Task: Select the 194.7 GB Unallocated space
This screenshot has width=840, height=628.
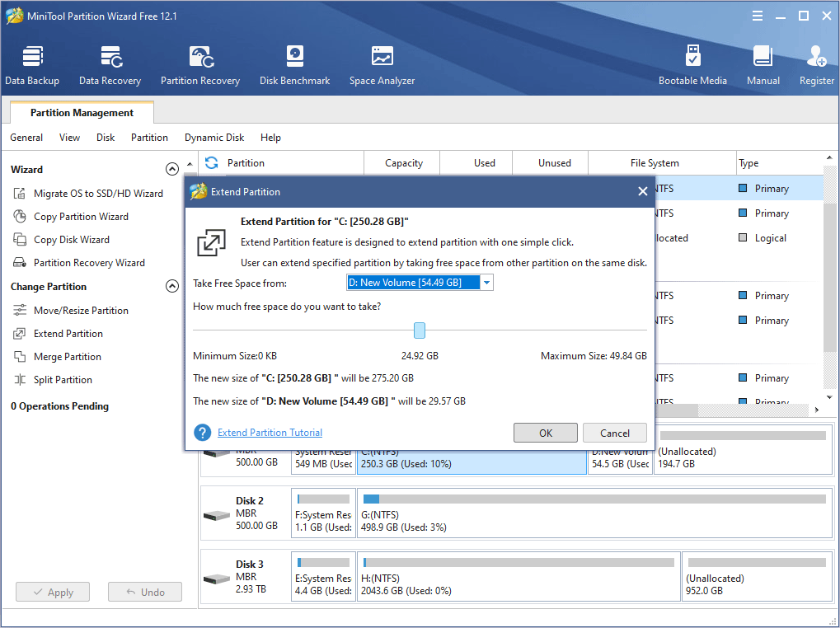Action: (743, 452)
